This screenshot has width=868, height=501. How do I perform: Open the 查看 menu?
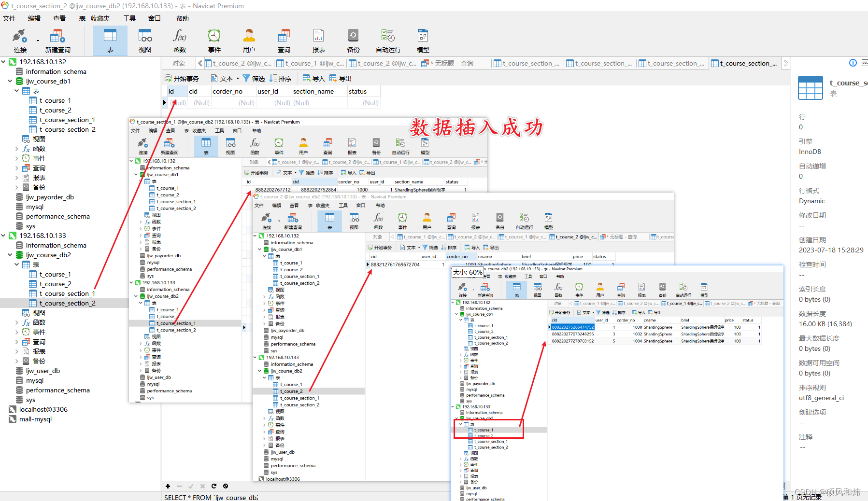tap(59, 18)
